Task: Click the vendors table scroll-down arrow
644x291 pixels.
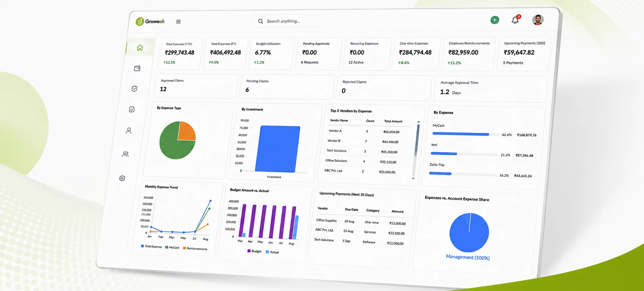Action: [x=413, y=178]
